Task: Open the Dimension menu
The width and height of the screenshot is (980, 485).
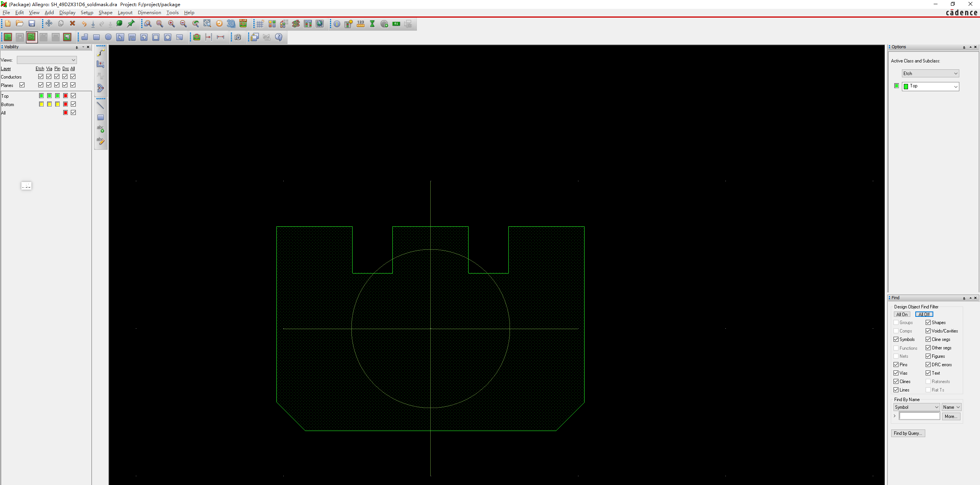Action: pos(149,13)
